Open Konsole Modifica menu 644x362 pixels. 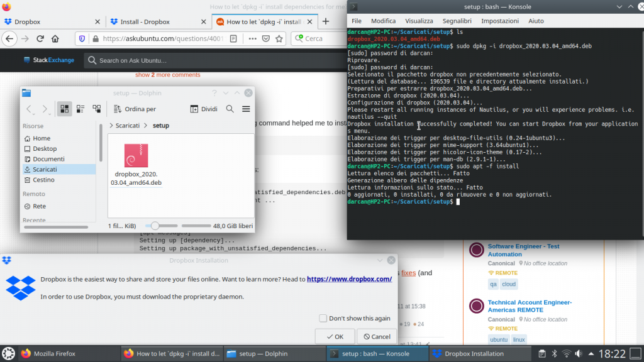pos(383,21)
